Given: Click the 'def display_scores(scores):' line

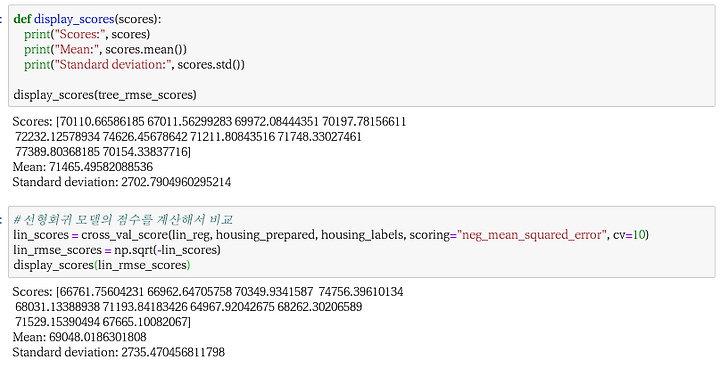Looking at the screenshot, I should (88, 19).
